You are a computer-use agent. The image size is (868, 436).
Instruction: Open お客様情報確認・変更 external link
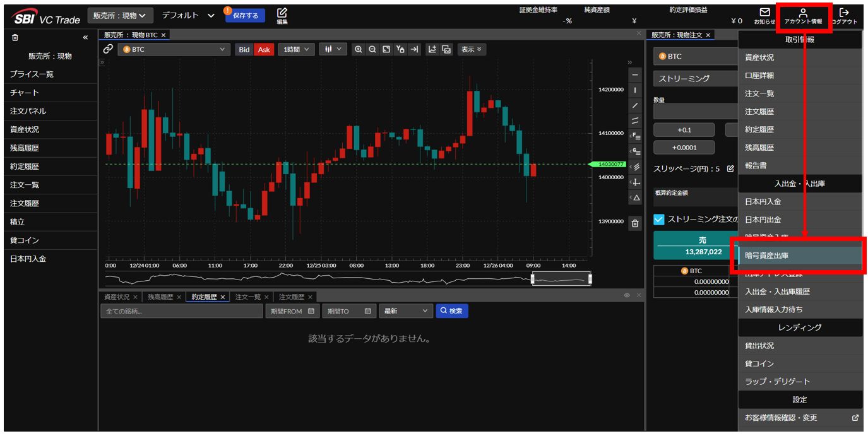pos(800,418)
